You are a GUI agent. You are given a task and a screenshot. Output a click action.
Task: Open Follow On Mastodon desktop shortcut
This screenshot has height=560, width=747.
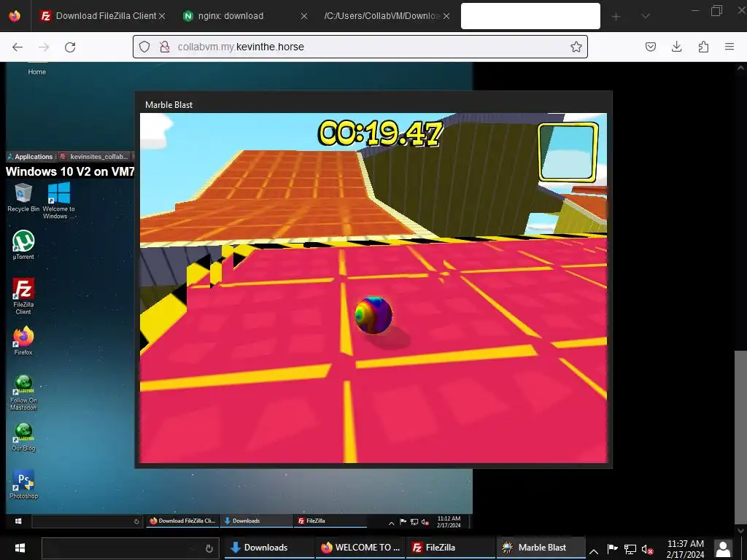(23, 393)
